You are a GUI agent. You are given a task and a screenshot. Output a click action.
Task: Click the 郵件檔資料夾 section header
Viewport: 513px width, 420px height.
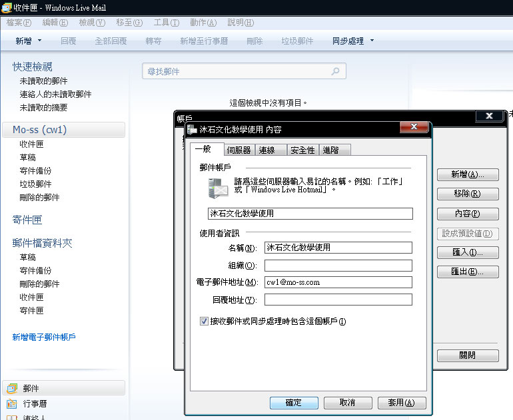pos(42,243)
